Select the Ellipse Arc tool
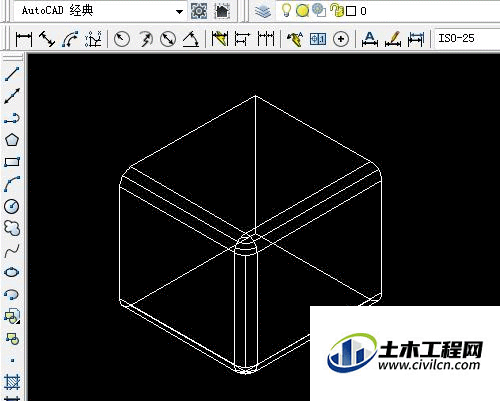The height and width of the screenshot is (401, 500). [x=12, y=294]
